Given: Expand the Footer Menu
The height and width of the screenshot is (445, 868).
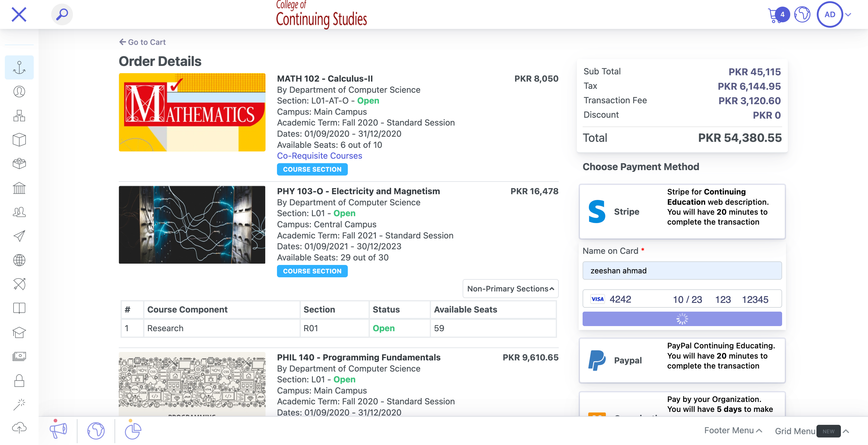Looking at the screenshot, I should 733,431.
